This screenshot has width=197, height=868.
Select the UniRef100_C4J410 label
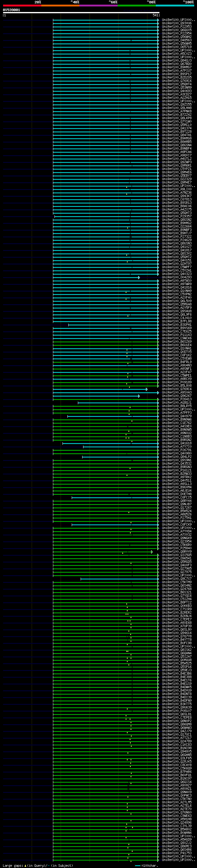[177, 318]
